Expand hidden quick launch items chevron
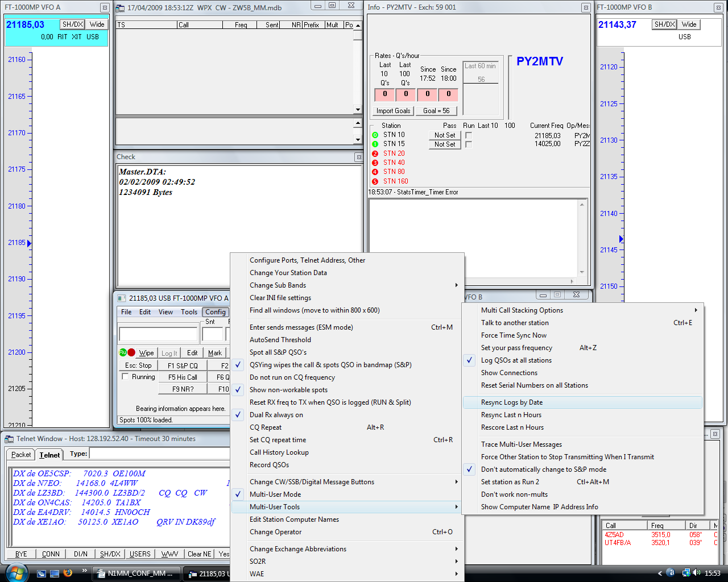Screen dimensions: 728x582 click(85, 571)
